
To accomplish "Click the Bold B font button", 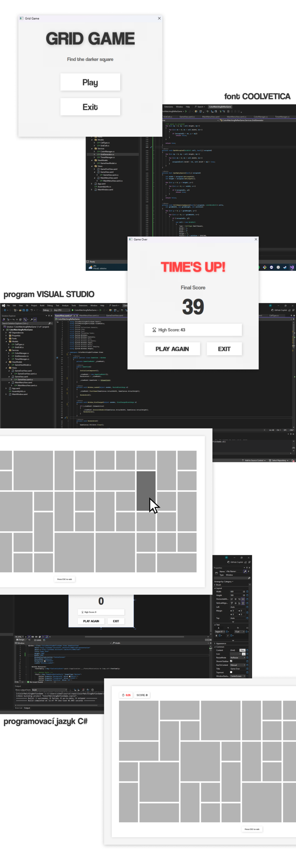I will pyautogui.click(x=216, y=635).
